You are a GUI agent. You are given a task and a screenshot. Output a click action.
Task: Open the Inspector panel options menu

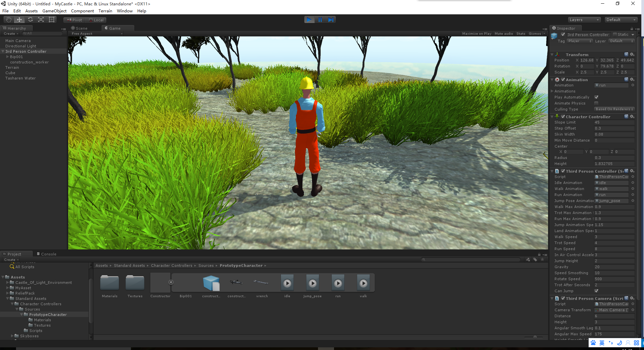coord(637,29)
